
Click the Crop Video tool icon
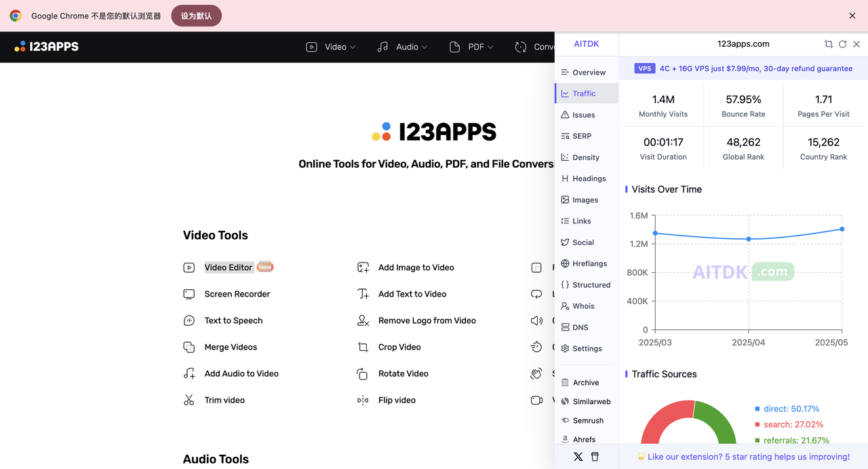[x=363, y=347]
